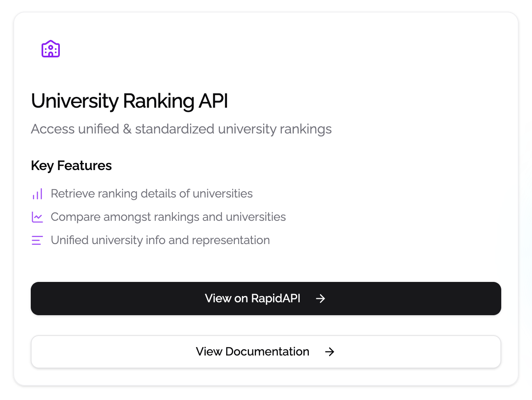Open the View Documentation button
The width and height of the screenshot is (532, 400).
[x=252, y=352]
